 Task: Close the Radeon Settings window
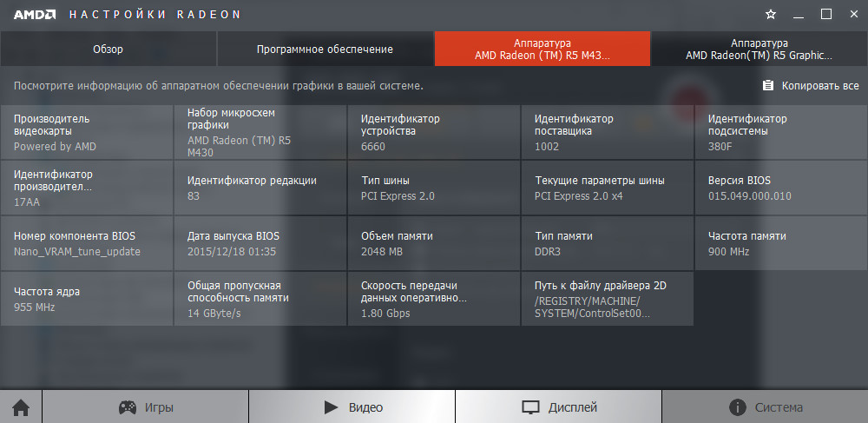853,15
